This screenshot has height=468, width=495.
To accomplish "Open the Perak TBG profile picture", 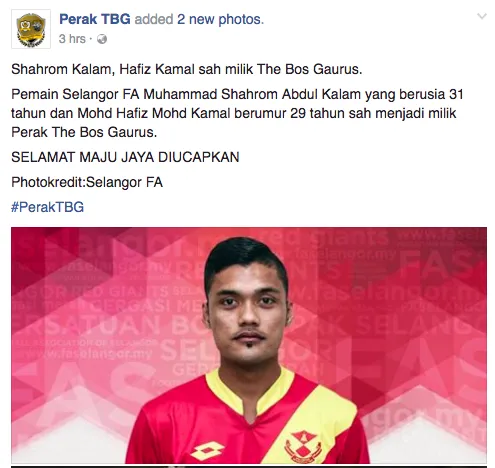I will [x=31, y=29].
